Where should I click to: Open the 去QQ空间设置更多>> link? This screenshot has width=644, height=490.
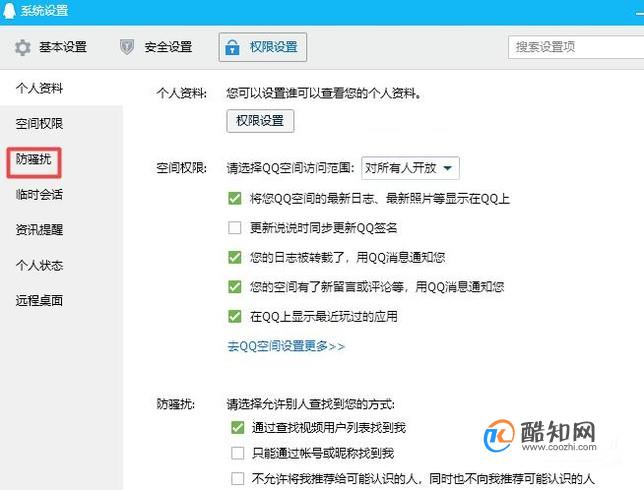pyautogui.click(x=286, y=346)
